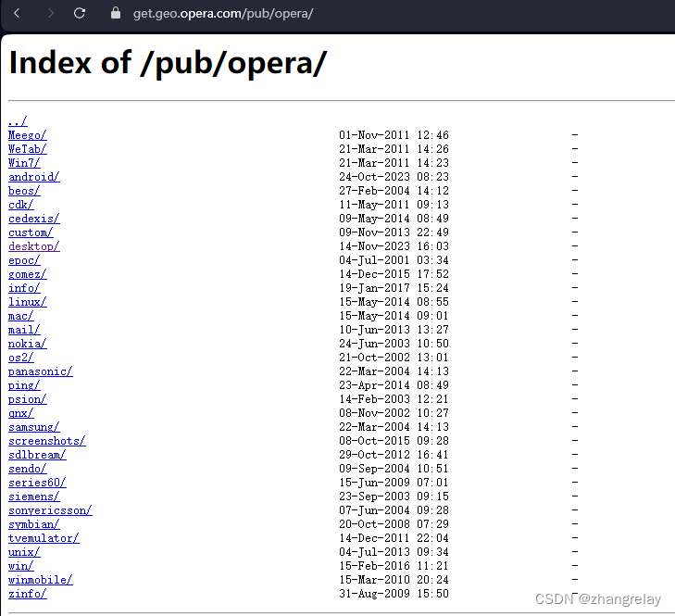Click the timestamp 15-Feb-2016 11:21
The width and height of the screenshot is (675, 616).
pos(394,566)
